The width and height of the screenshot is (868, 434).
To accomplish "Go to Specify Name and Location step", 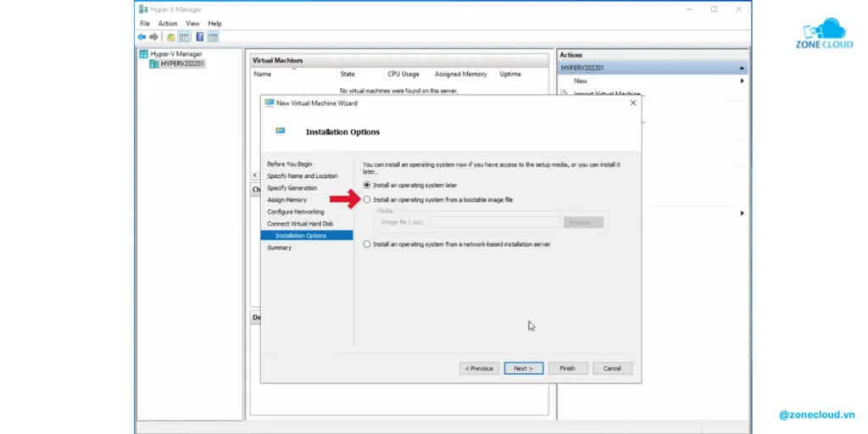I will [303, 176].
